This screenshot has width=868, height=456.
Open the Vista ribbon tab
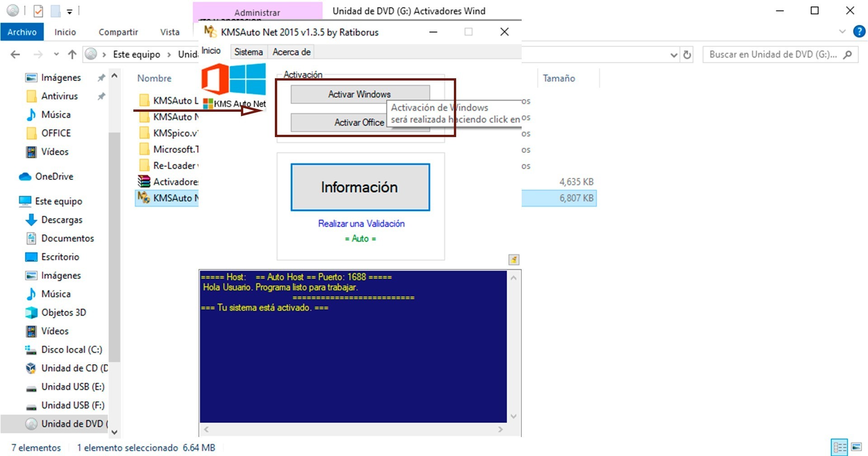(170, 32)
